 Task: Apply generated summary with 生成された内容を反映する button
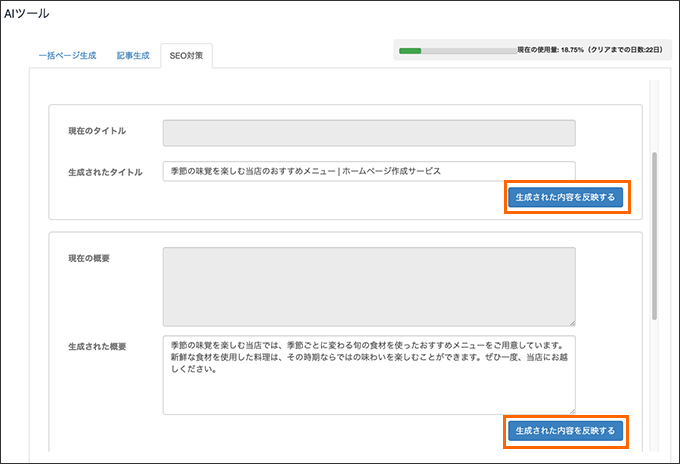coord(565,431)
